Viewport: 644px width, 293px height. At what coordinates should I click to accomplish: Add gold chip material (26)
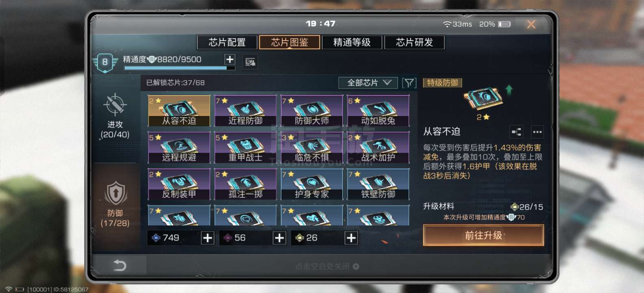tap(351, 238)
